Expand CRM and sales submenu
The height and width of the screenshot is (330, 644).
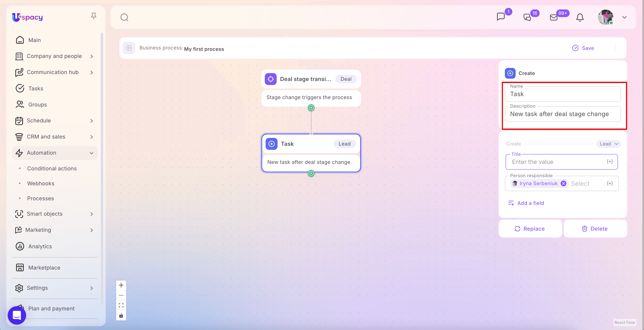(x=91, y=137)
